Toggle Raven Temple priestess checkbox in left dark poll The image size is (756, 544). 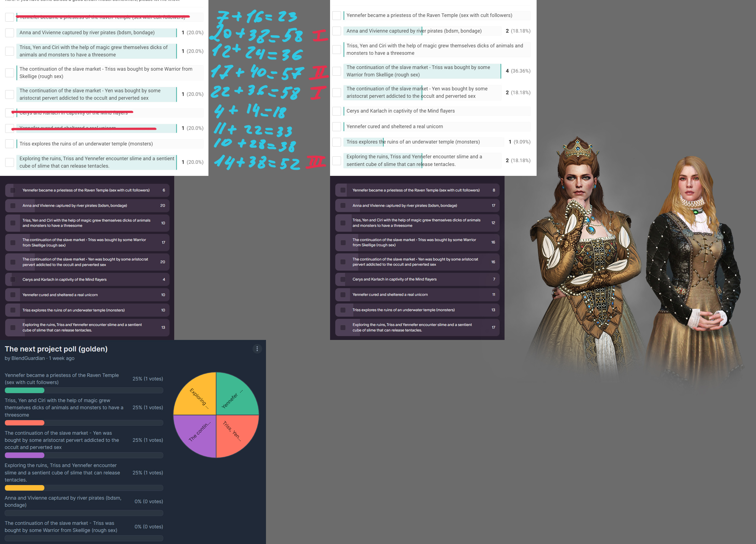point(13,190)
